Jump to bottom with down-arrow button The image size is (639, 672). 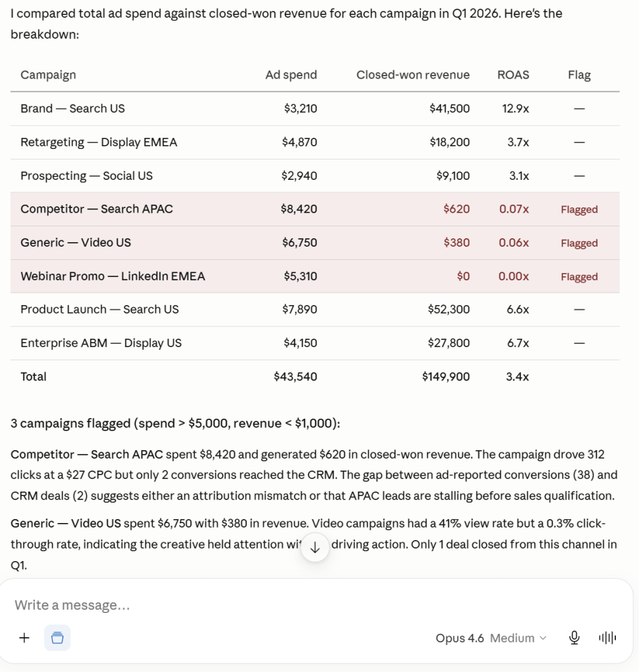[x=315, y=547]
